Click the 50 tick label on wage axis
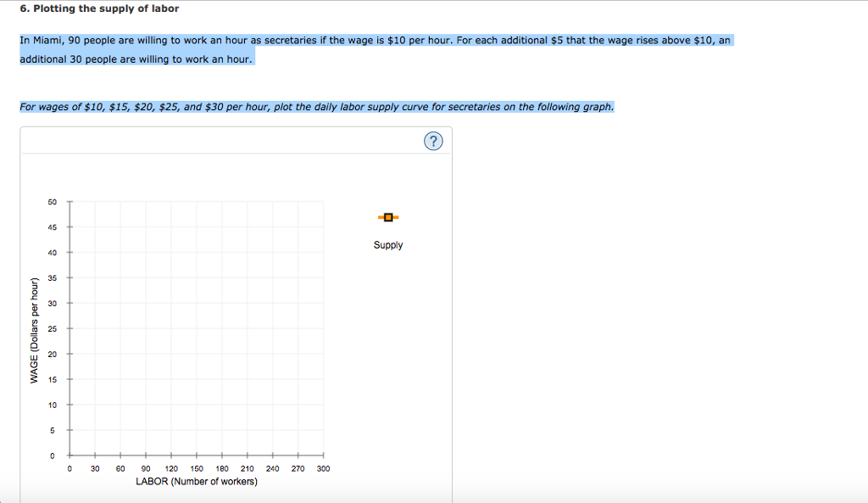This screenshot has height=503, width=868. tap(52, 202)
